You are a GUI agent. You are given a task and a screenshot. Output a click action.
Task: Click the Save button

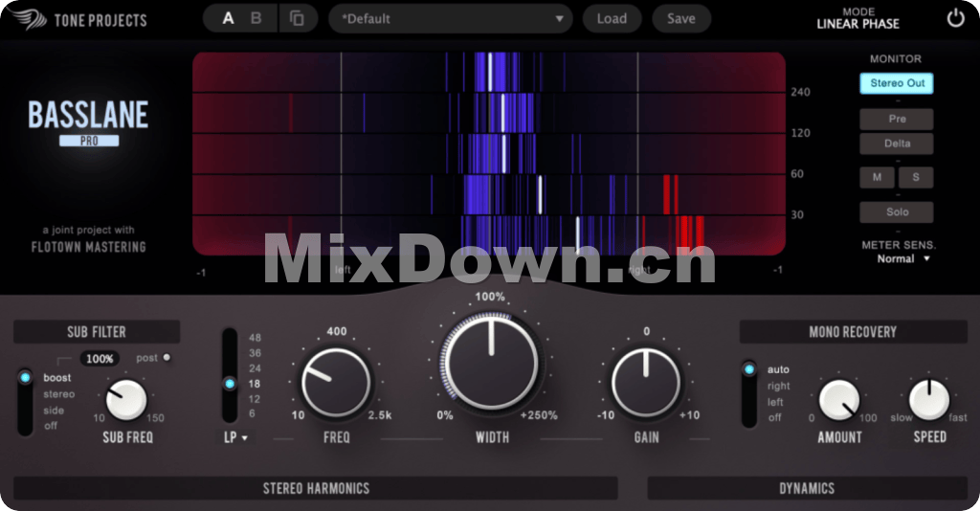point(681,19)
